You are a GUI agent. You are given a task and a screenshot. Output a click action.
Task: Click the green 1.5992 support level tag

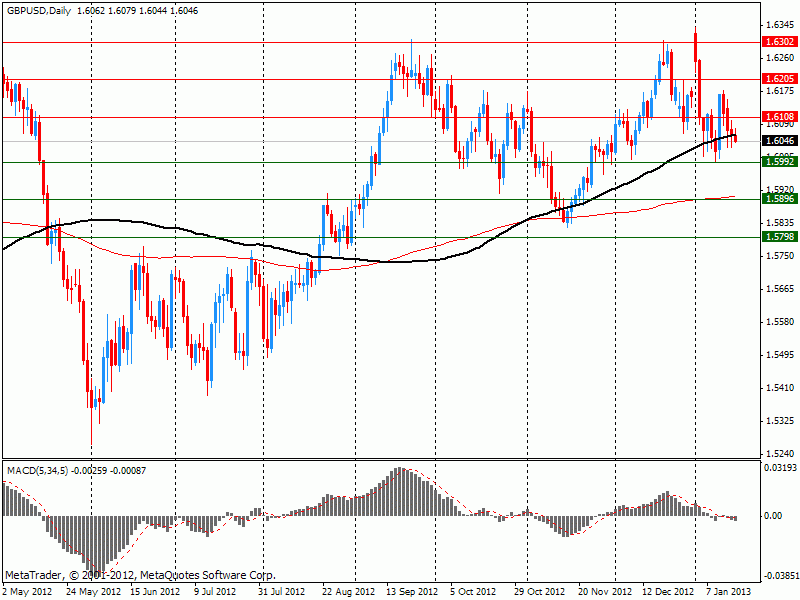(x=779, y=161)
